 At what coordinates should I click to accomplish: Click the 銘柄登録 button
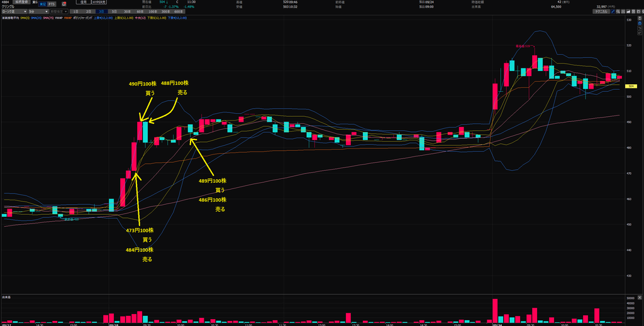(x=22, y=2)
